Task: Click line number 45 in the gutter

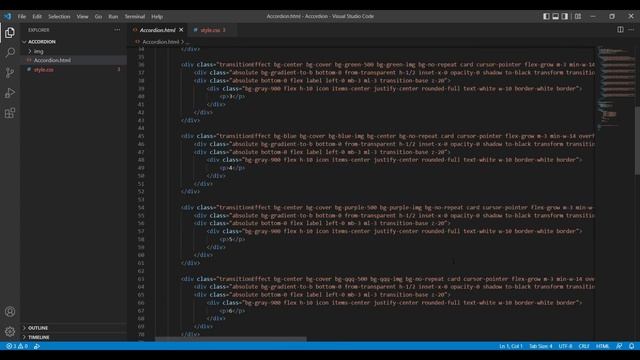Action: pyautogui.click(x=141, y=136)
